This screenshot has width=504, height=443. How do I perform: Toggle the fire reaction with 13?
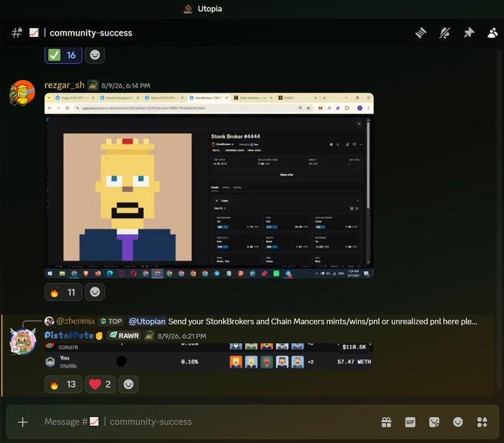pyautogui.click(x=63, y=384)
